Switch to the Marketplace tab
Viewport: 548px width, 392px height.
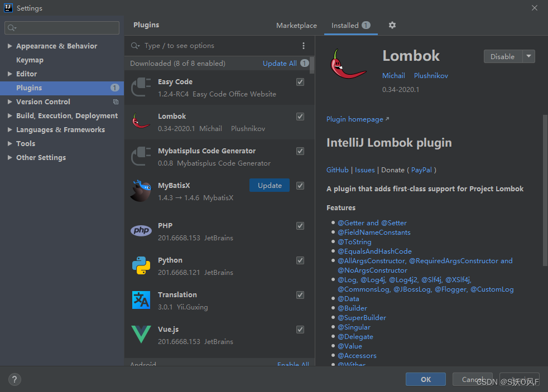coord(296,26)
